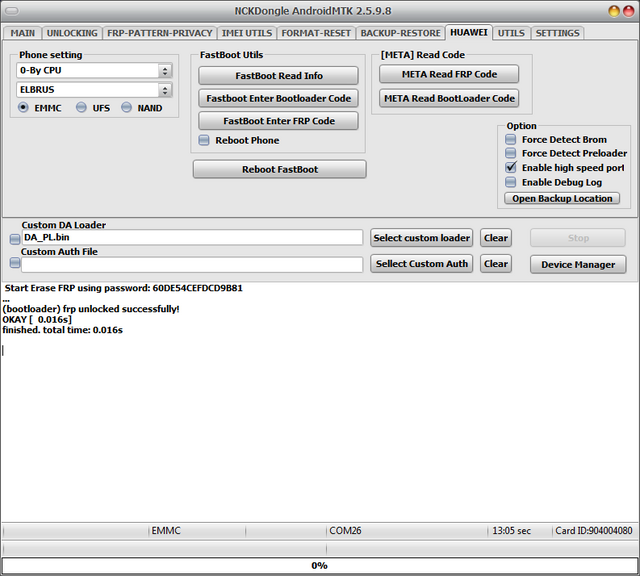Click Fastboot Enter Bootloader Code
Screen dimensions: 640x576
point(279,98)
